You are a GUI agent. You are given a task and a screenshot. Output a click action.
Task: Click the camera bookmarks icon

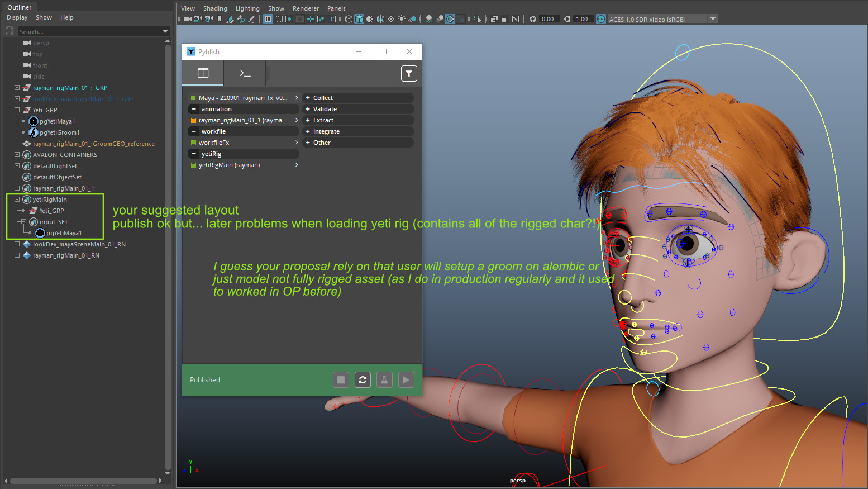[x=220, y=19]
